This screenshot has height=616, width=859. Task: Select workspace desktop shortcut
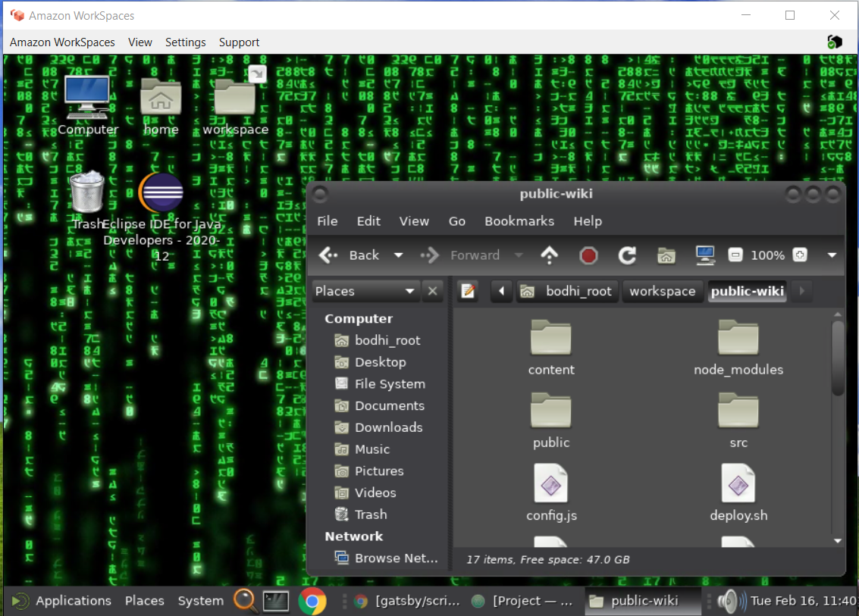[x=236, y=102]
